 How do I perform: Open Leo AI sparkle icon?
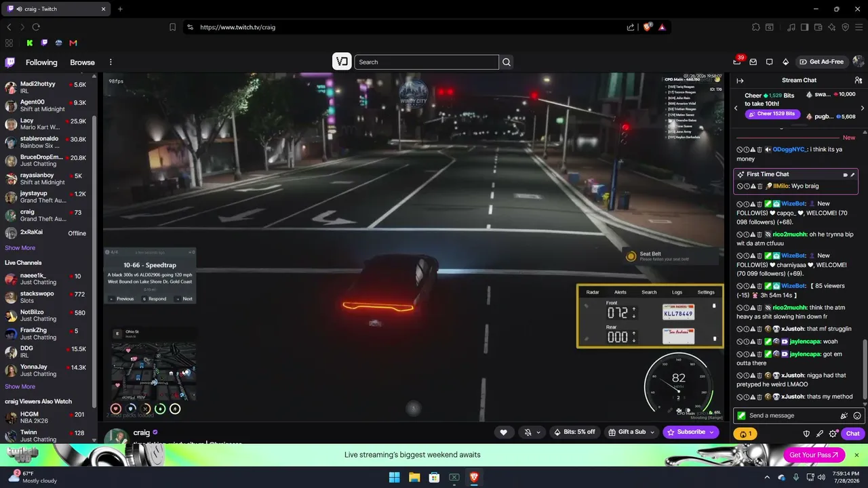point(831,27)
